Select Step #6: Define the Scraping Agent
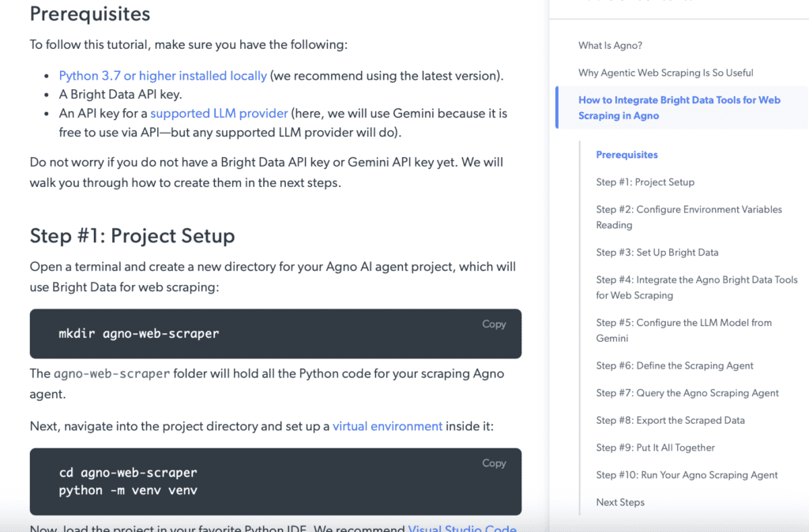 (674, 365)
